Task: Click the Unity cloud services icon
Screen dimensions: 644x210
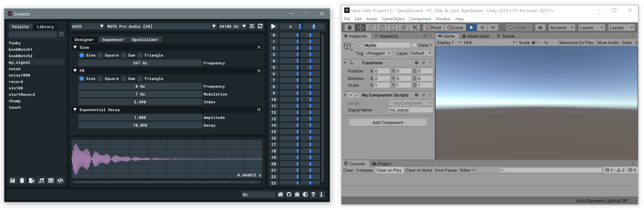Action: tap(540, 27)
